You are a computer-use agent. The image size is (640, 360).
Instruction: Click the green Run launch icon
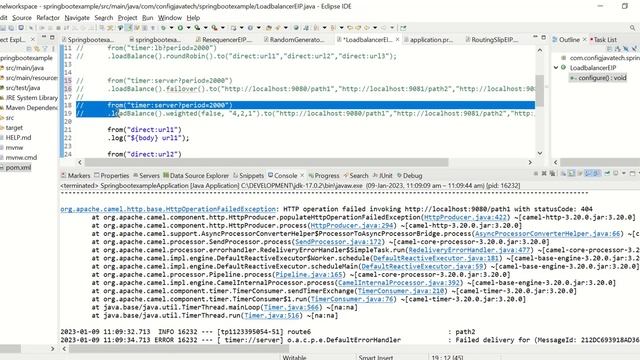[x=180, y=28]
